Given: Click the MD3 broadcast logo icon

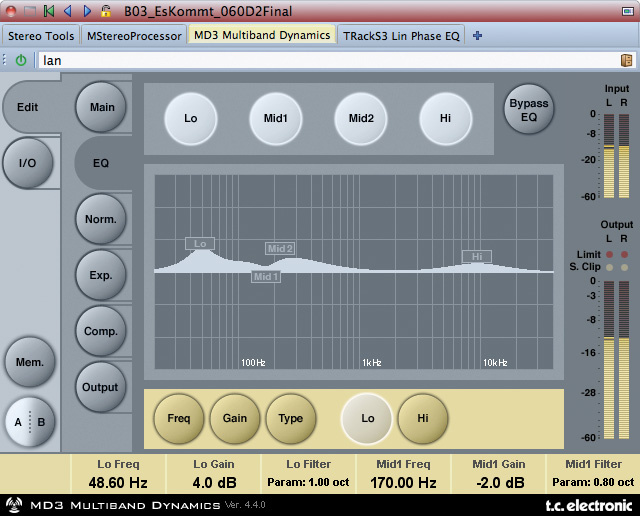Looking at the screenshot, I should pos(13,505).
